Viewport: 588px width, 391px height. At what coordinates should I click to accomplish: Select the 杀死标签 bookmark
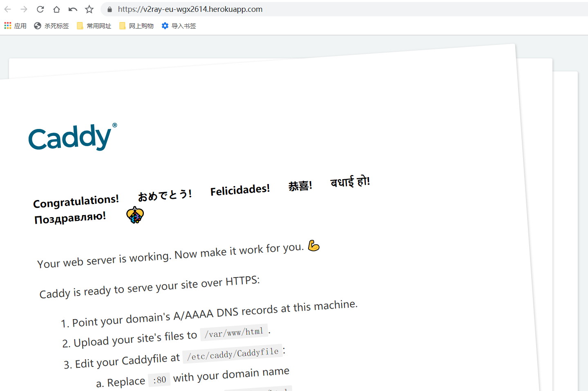[x=56, y=25]
